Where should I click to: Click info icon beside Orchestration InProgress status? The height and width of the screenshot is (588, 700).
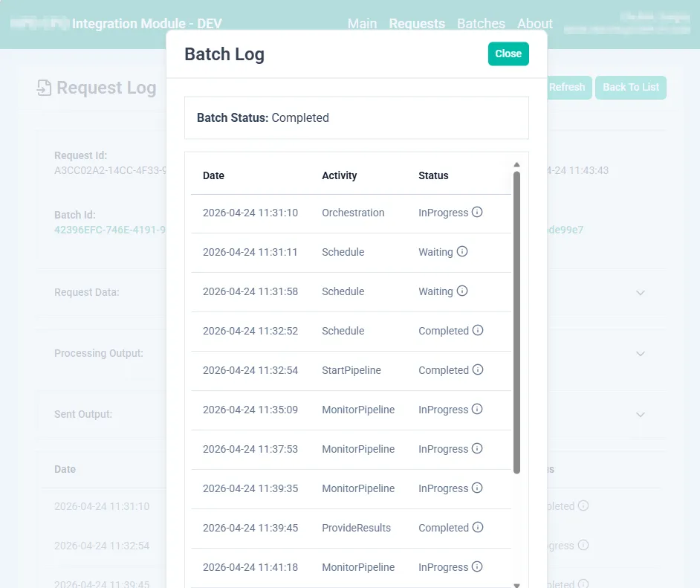[477, 212]
